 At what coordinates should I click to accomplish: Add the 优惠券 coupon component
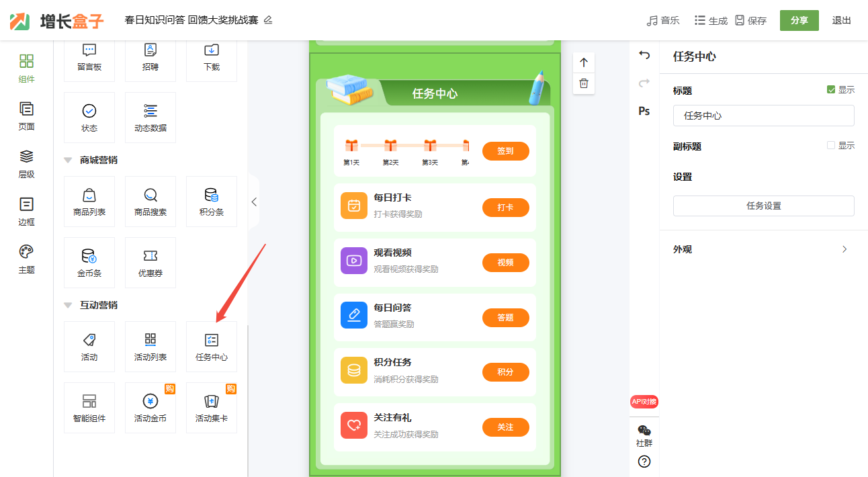click(x=150, y=263)
